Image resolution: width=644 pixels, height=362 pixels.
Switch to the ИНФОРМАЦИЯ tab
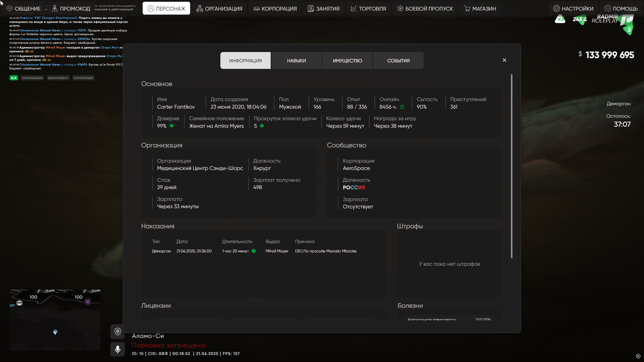(246, 60)
